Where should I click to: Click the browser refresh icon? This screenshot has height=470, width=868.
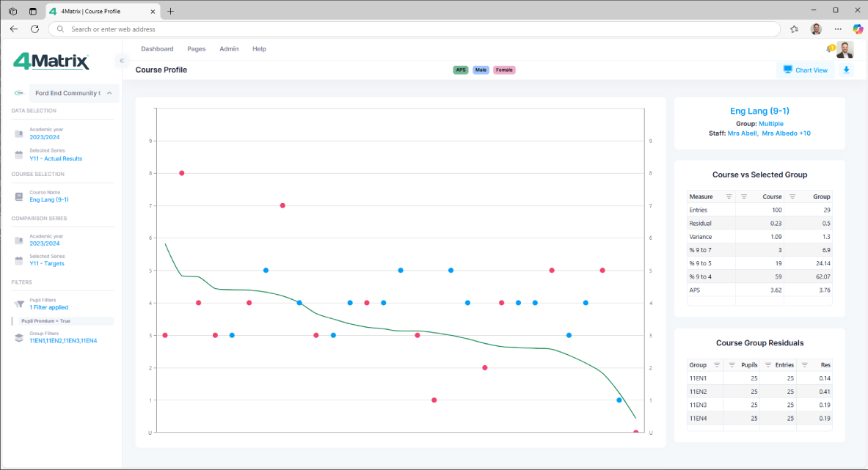[34, 29]
